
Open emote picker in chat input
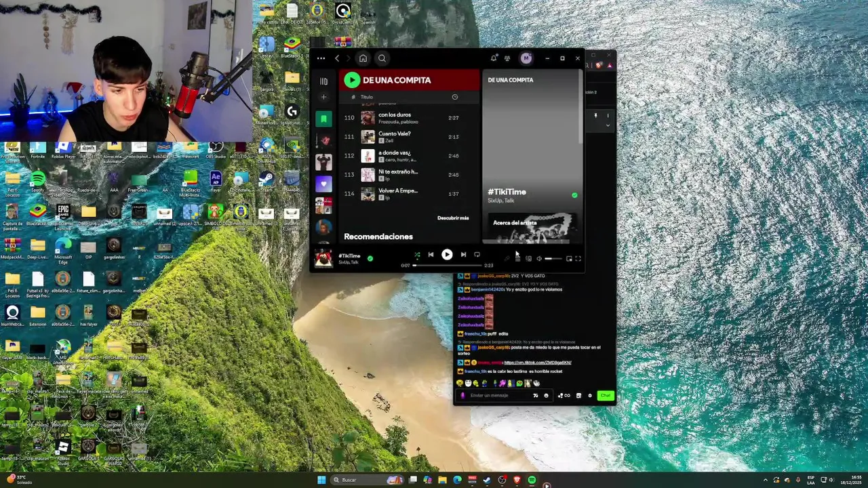(x=546, y=396)
